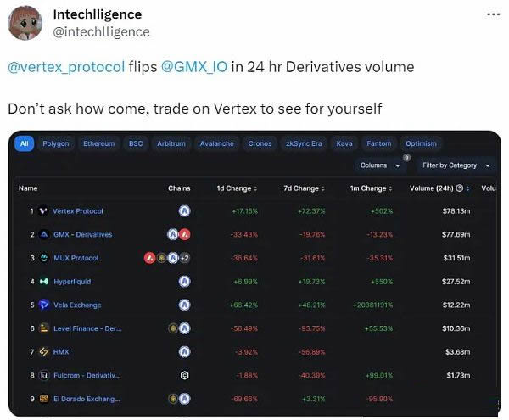Open the Filter by Category dropdown
509x420 pixels.
point(456,165)
